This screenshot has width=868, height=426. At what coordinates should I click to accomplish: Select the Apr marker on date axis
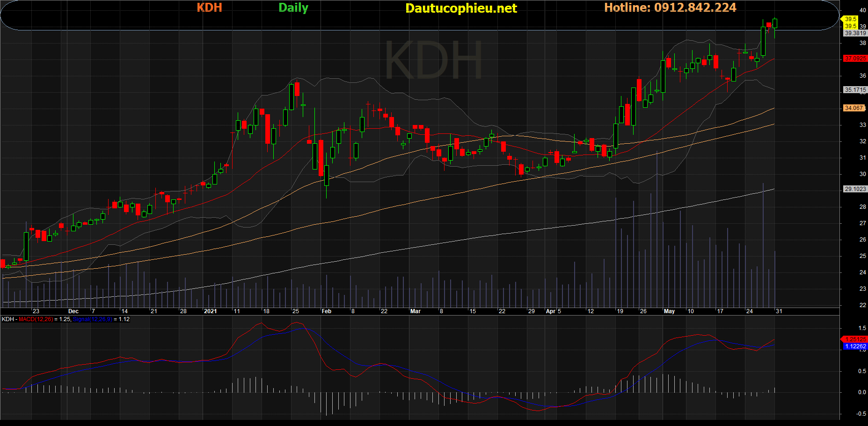point(551,311)
